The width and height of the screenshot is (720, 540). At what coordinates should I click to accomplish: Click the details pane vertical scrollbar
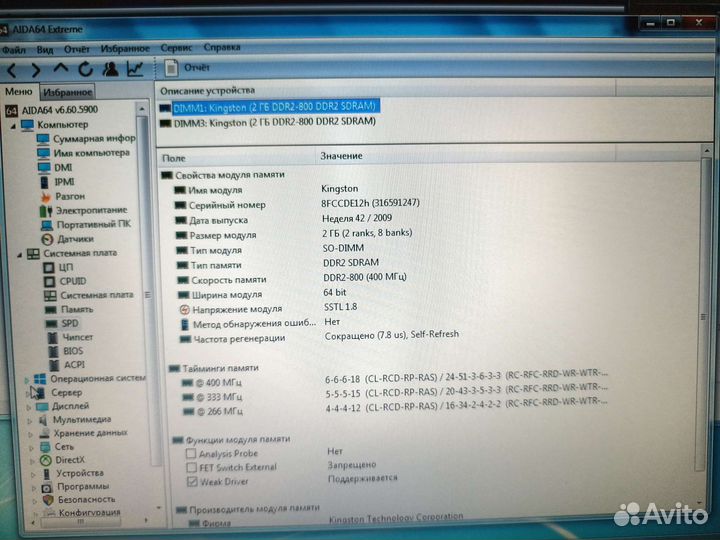click(x=705, y=317)
